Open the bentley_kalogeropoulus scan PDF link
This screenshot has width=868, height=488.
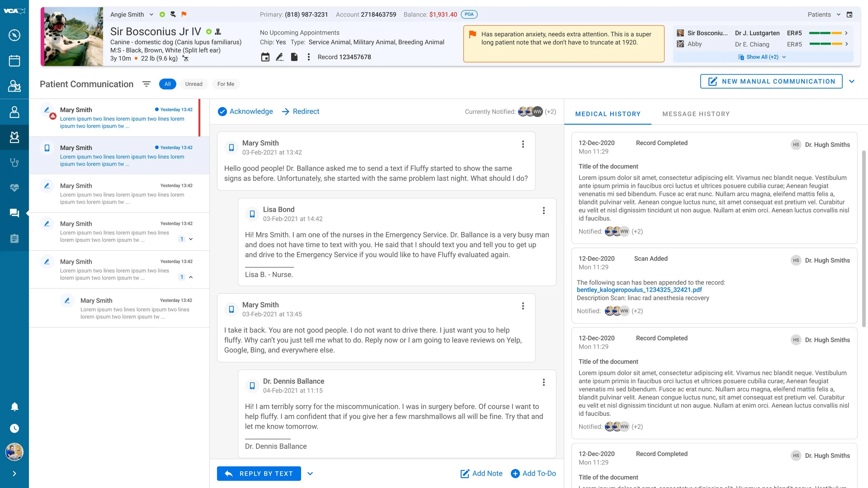(x=639, y=290)
